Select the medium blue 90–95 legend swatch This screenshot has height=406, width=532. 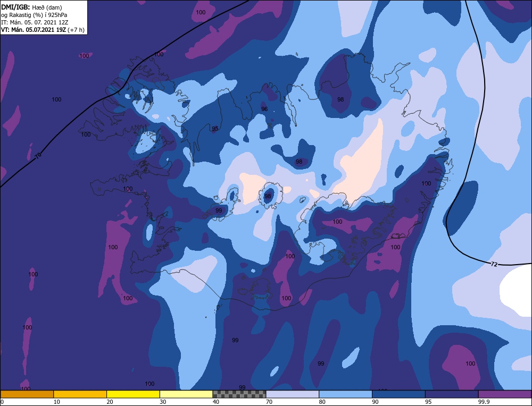[x=398, y=394]
